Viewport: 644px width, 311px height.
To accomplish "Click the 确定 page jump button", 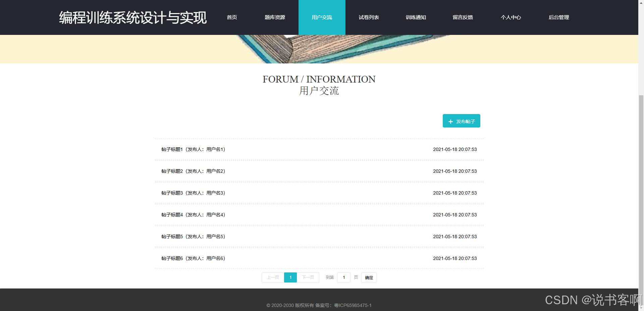I will pyautogui.click(x=369, y=277).
